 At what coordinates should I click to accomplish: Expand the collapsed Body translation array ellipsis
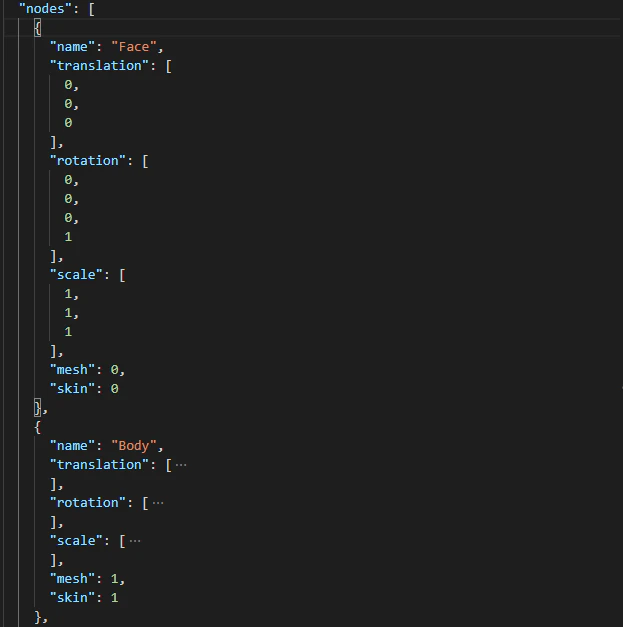click(181, 465)
